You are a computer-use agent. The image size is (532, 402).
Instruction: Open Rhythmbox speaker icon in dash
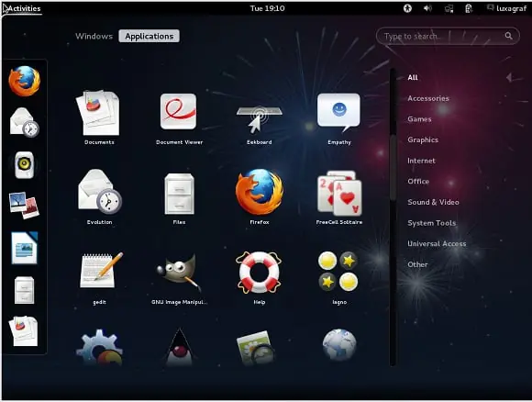[x=24, y=165]
